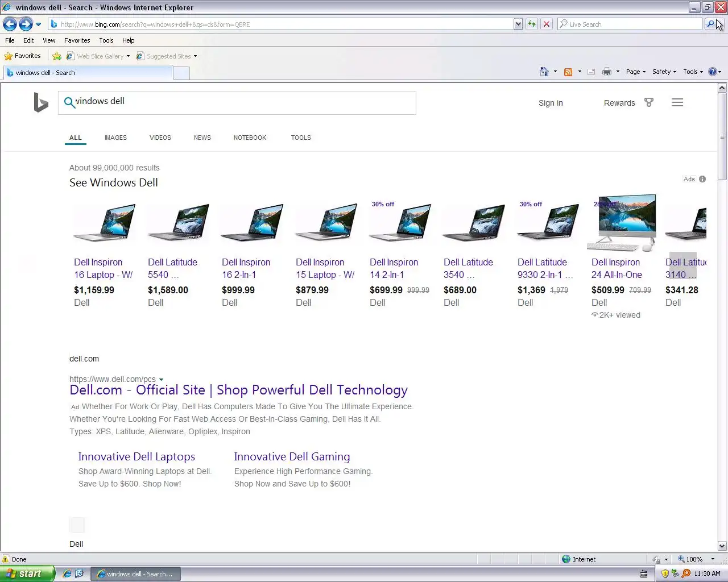The image size is (728, 582).
Task: Open the Bing hamburger menu
Action: [677, 102]
